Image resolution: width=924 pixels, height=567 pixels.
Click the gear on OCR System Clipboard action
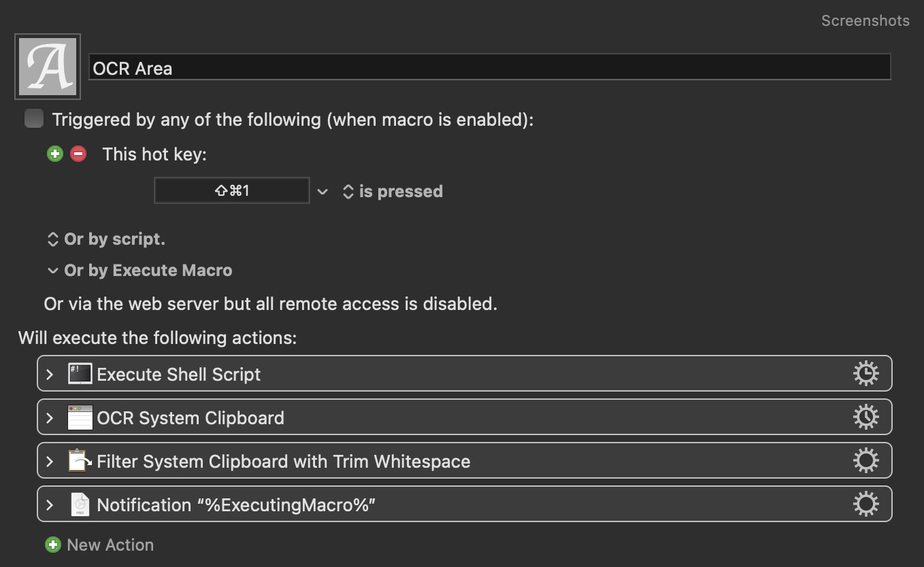click(x=865, y=417)
